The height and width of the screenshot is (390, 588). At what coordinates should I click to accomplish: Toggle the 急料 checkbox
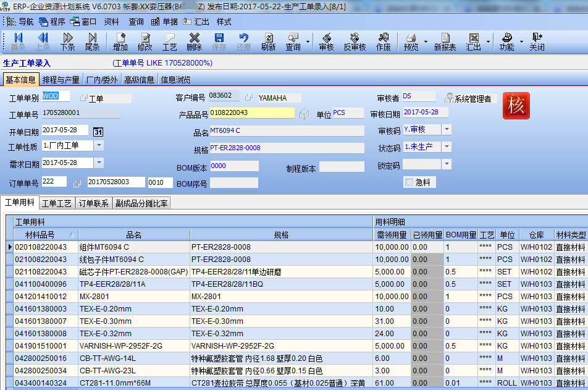409,182
